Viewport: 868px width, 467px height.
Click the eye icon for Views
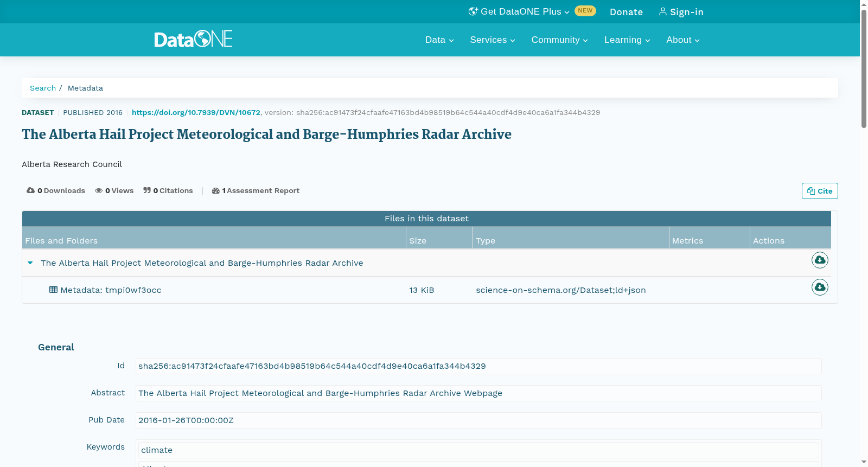[x=99, y=190]
